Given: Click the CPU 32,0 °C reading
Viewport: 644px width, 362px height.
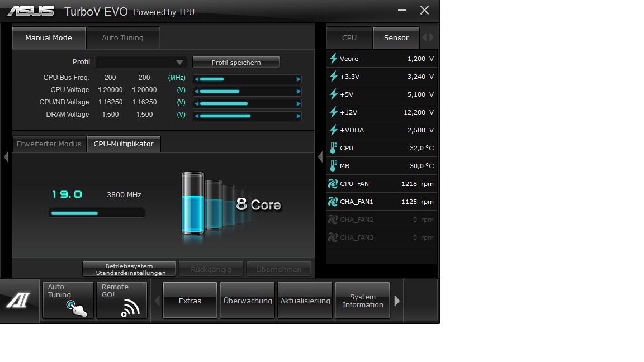Looking at the screenshot, I should (x=422, y=147).
